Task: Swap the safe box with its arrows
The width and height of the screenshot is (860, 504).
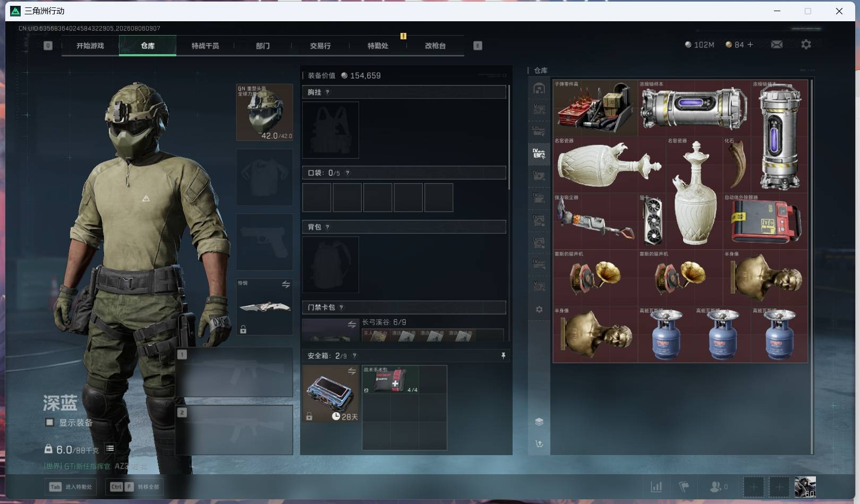Action: (x=352, y=371)
